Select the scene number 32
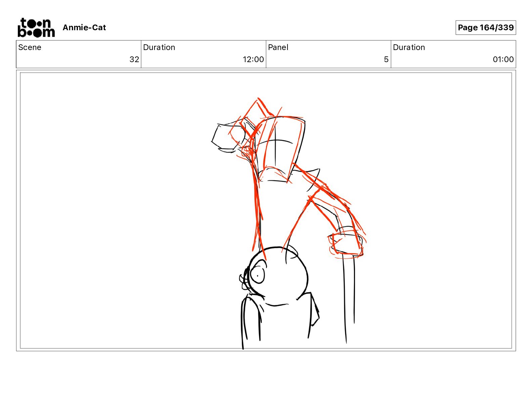This screenshot has height=411, width=532. tap(134, 59)
